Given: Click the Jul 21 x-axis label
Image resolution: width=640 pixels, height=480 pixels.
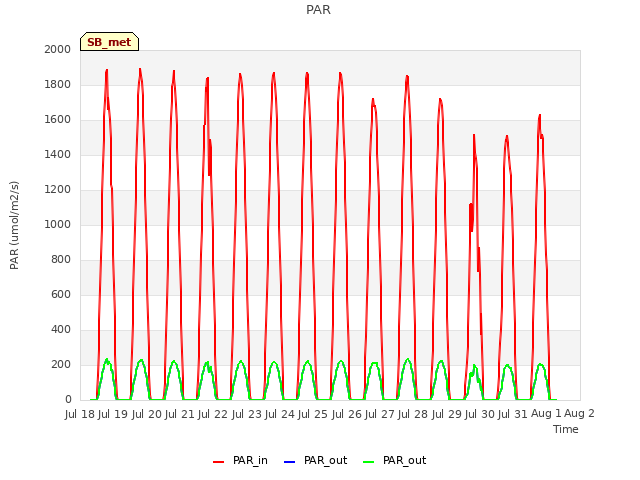Looking at the screenshot, I should (180, 414).
